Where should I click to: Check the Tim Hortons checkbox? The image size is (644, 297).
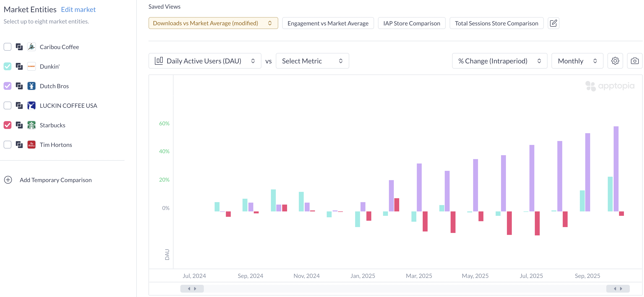pyautogui.click(x=8, y=145)
